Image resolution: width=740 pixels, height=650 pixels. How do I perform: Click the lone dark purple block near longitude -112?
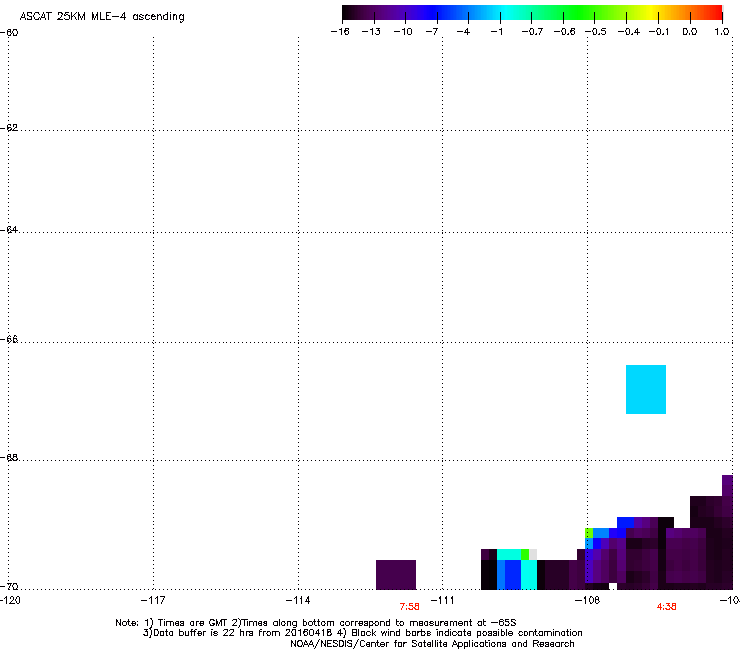[395, 574]
